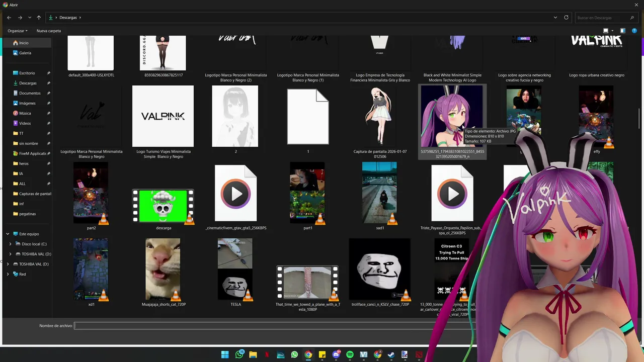
Task: Open File Explorer from the taskbar
Action: 253,354
